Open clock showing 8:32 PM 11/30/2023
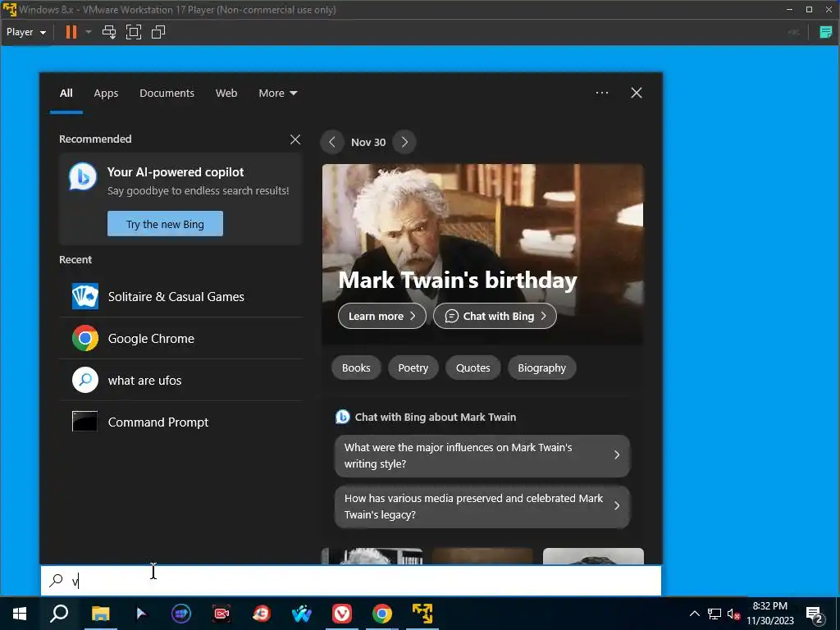Viewport: 840px width, 630px height. tap(770, 614)
